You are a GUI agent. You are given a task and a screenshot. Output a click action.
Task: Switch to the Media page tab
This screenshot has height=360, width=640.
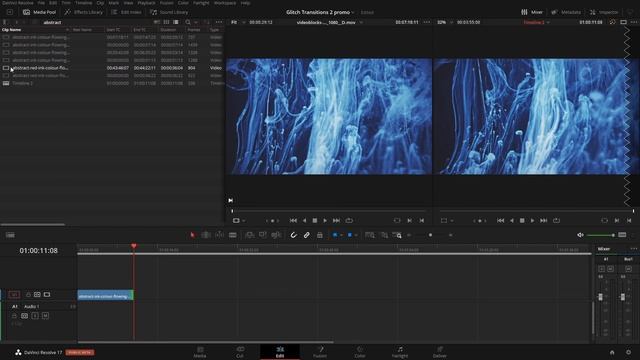click(x=200, y=352)
